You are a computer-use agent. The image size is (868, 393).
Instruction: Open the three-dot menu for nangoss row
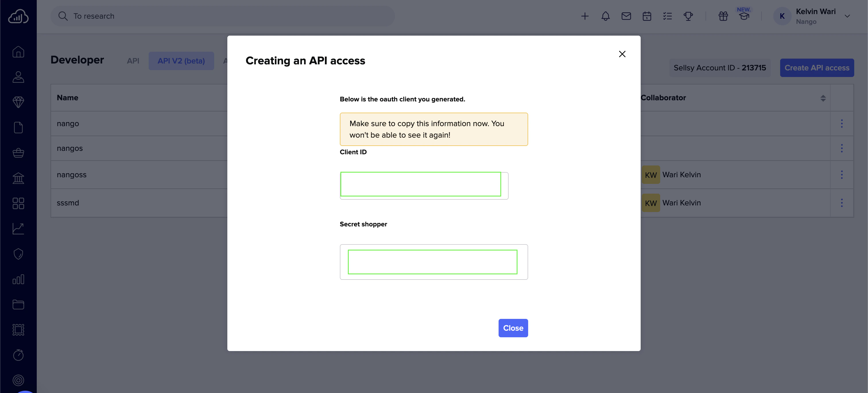tap(841, 175)
